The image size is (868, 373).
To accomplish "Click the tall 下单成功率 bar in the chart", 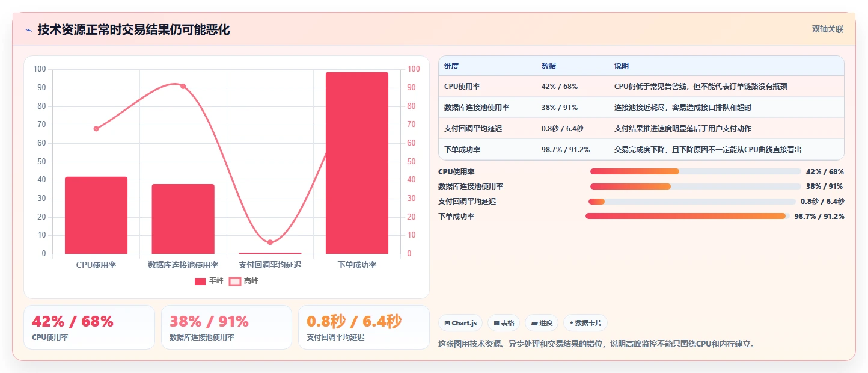I will [x=357, y=163].
